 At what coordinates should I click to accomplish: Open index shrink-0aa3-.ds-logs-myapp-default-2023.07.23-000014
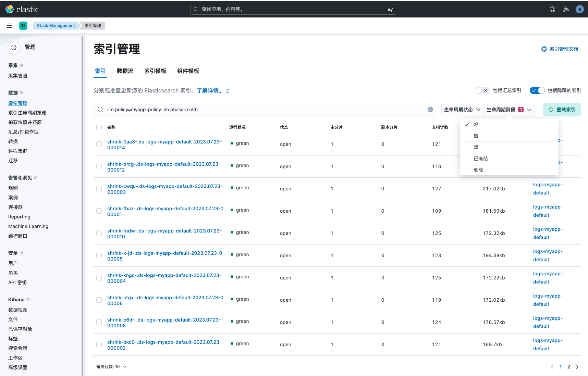(x=164, y=145)
